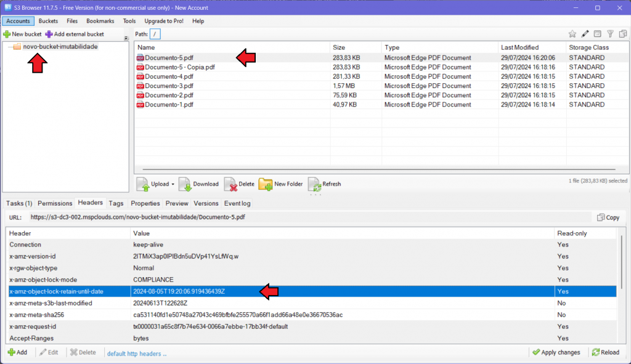
Task: Switch to the Event log tab
Action: (x=237, y=203)
